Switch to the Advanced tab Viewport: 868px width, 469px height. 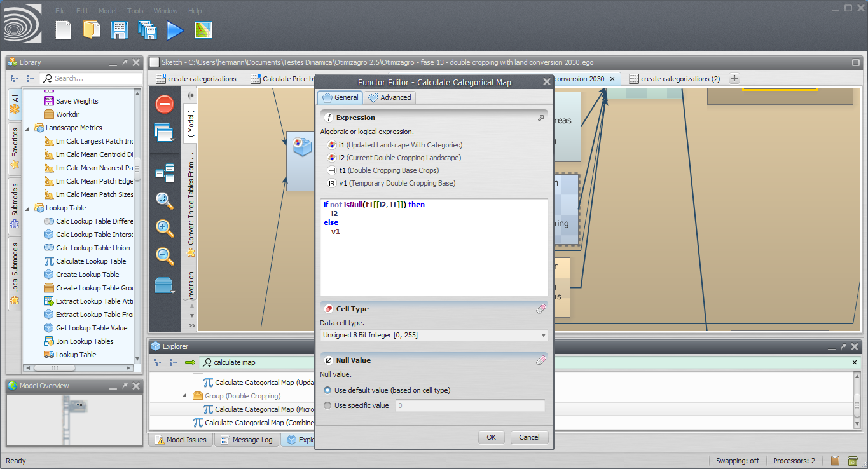390,97
